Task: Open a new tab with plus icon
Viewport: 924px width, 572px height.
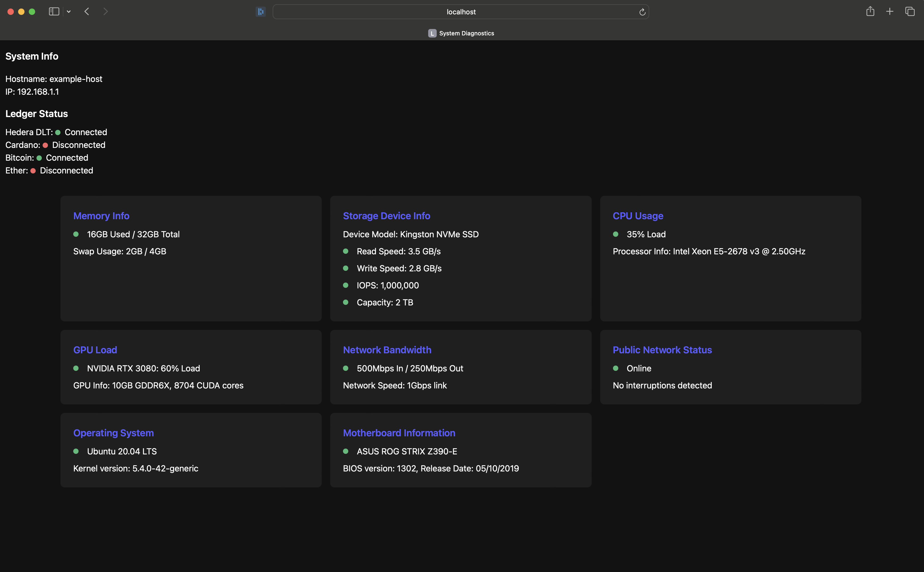Action: 890,12
